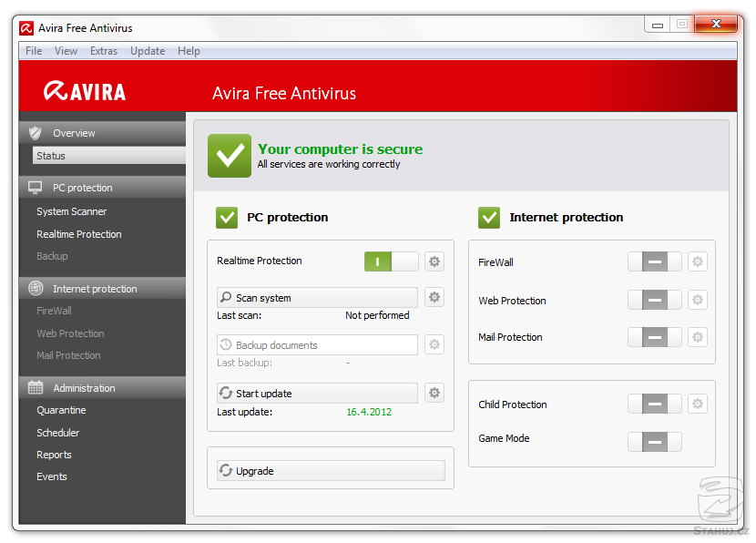Viewport: 756px width, 543px height.
Task: Click green checkmark beside PC protection heading
Action: click(227, 218)
